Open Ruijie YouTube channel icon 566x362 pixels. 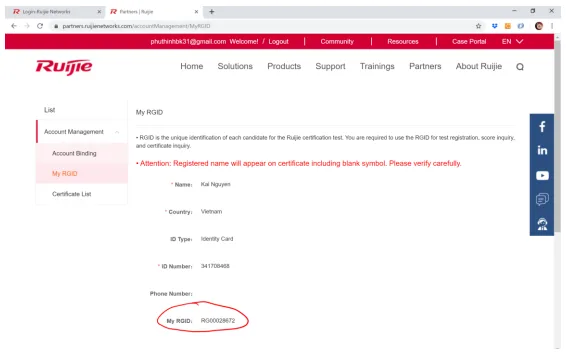click(542, 176)
